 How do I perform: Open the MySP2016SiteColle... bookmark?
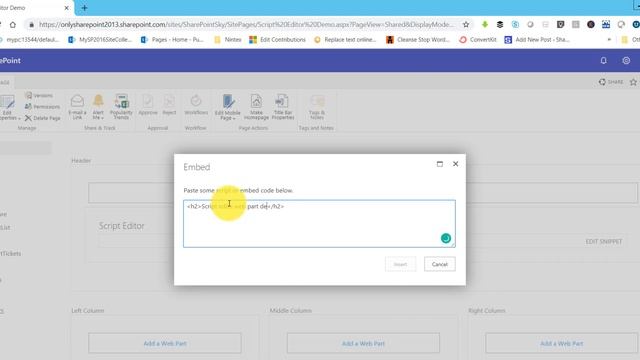tap(100, 40)
